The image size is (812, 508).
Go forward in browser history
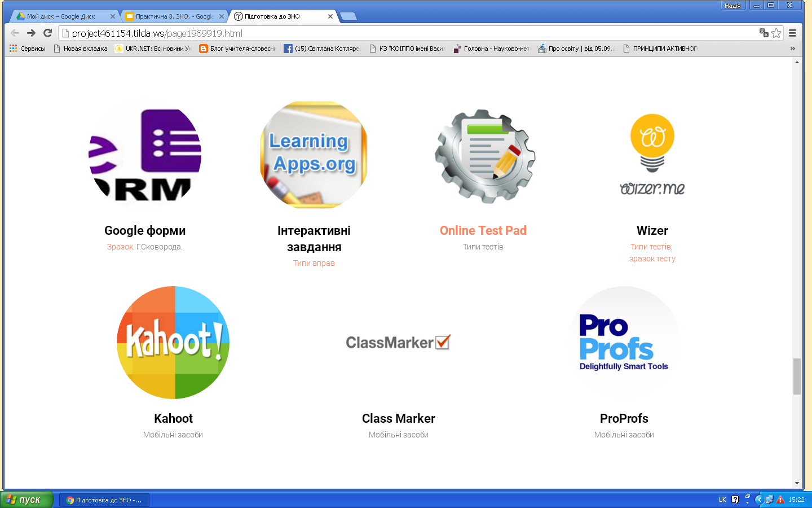click(31, 33)
